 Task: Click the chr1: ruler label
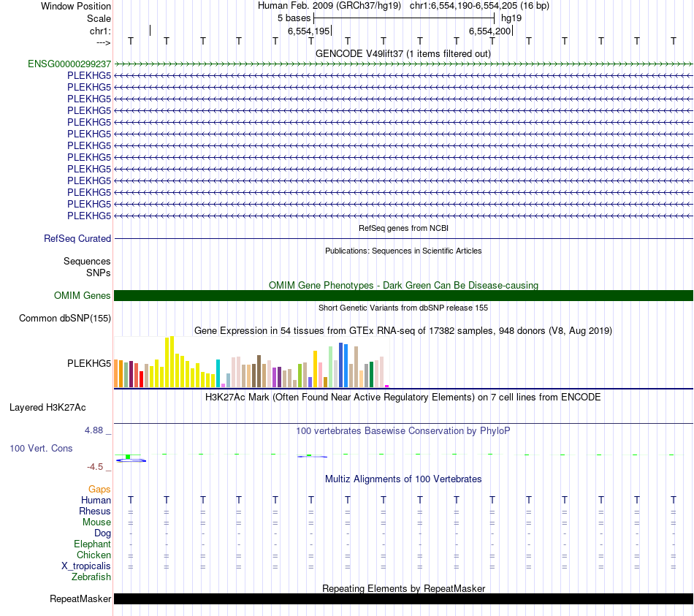pyautogui.click(x=100, y=31)
